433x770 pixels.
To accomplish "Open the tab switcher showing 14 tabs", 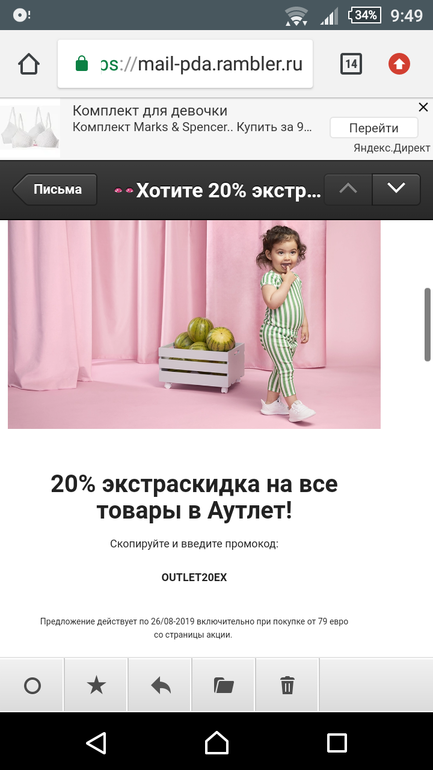I will coord(351,64).
